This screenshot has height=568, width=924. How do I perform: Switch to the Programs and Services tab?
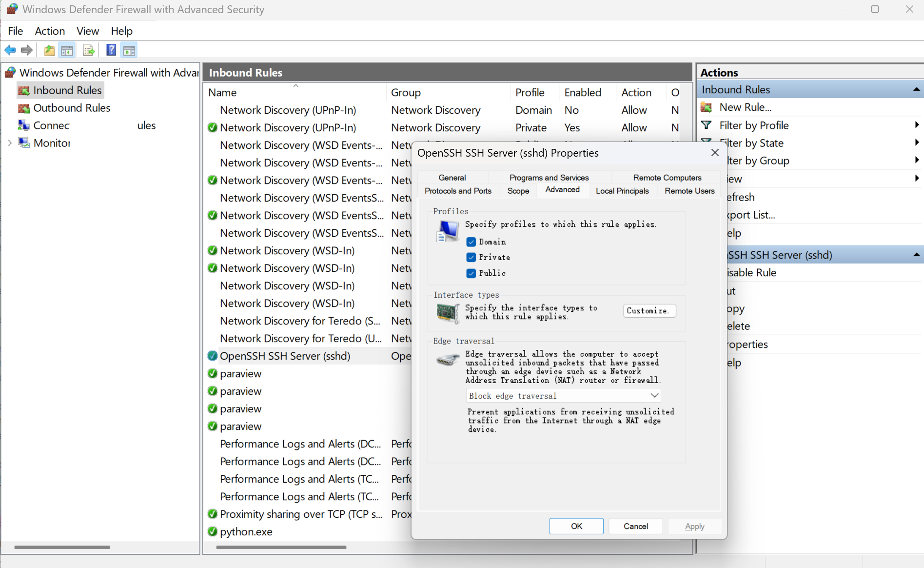pos(549,178)
